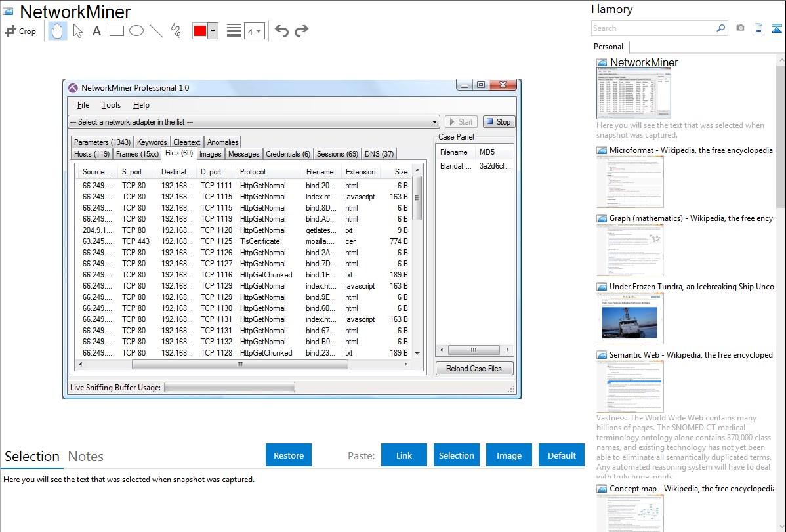Image resolution: width=786 pixels, height=532 pixels.
Task: Pick the rectangle shape tool
Action: coord(116,31)
